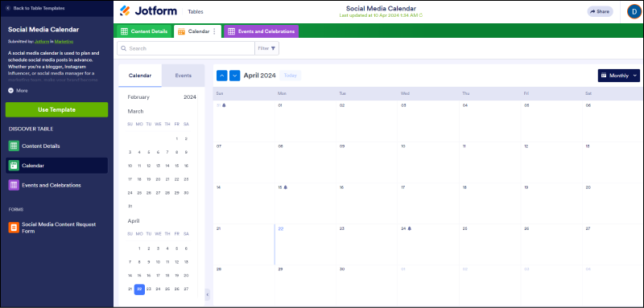The width and height of the screenshot is (644, 308).
Task: Select March 31 in mini calendar
Action: pos(130,207)
